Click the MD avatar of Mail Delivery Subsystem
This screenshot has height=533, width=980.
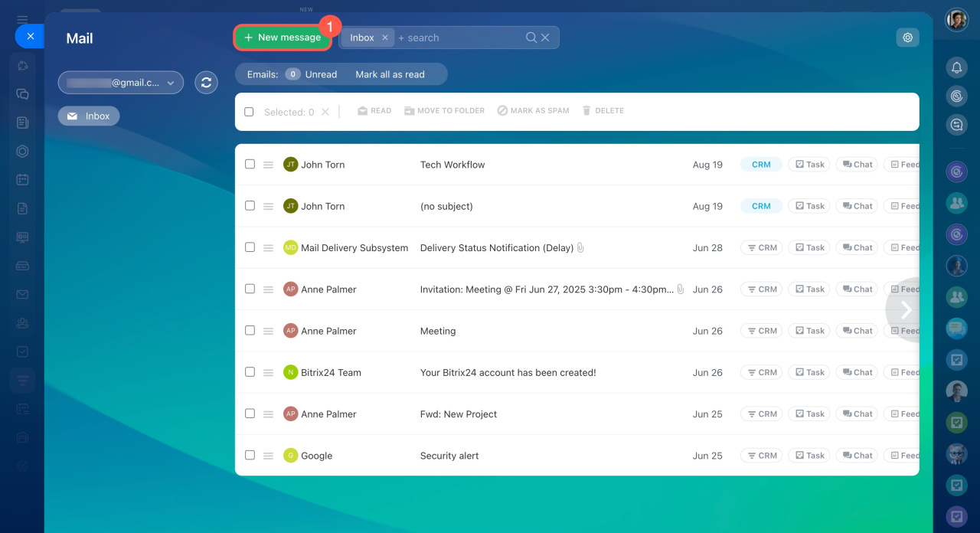(290, 247)
